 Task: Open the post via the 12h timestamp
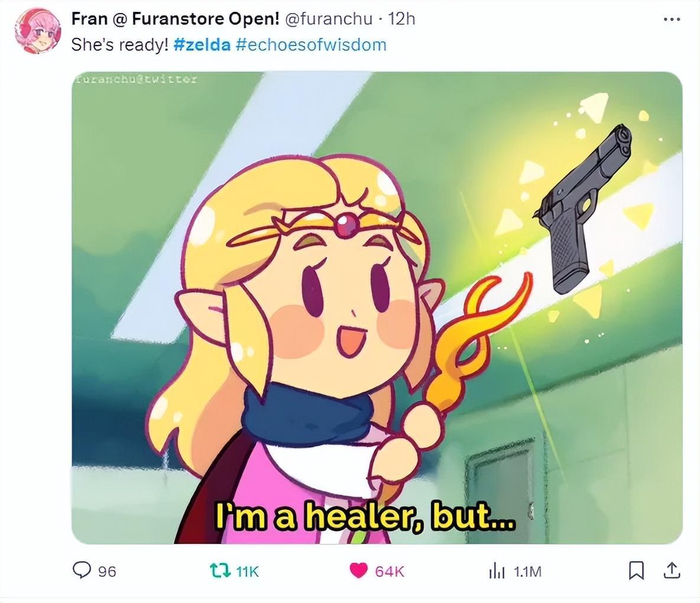[401, 19]
